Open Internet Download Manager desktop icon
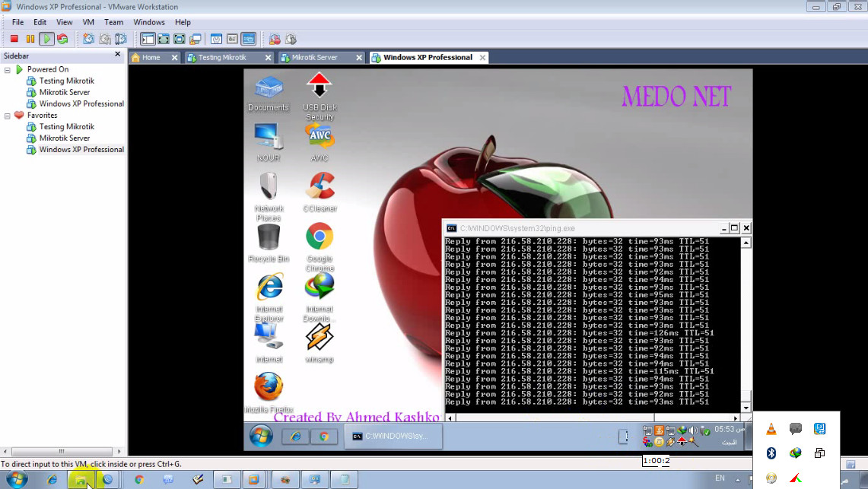This screenshot has width=868, height=489. click(x=320, y=297)
